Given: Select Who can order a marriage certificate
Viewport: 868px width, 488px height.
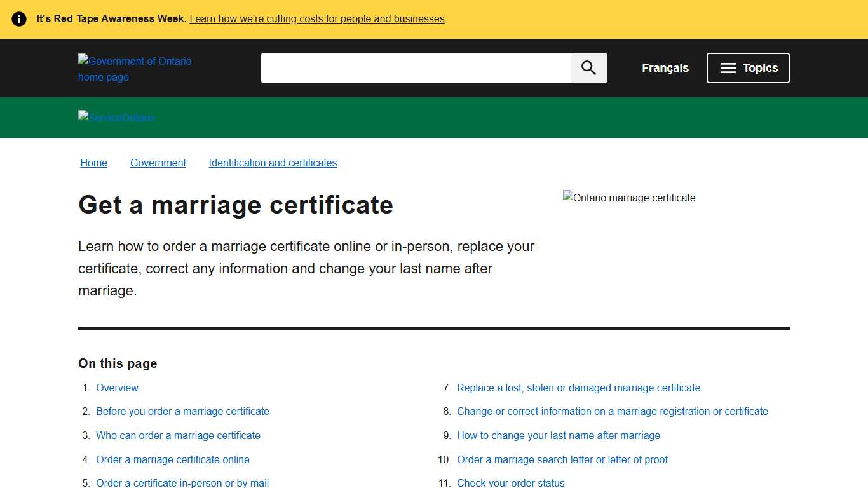Looking at the screenshot, I should point(178,435).
